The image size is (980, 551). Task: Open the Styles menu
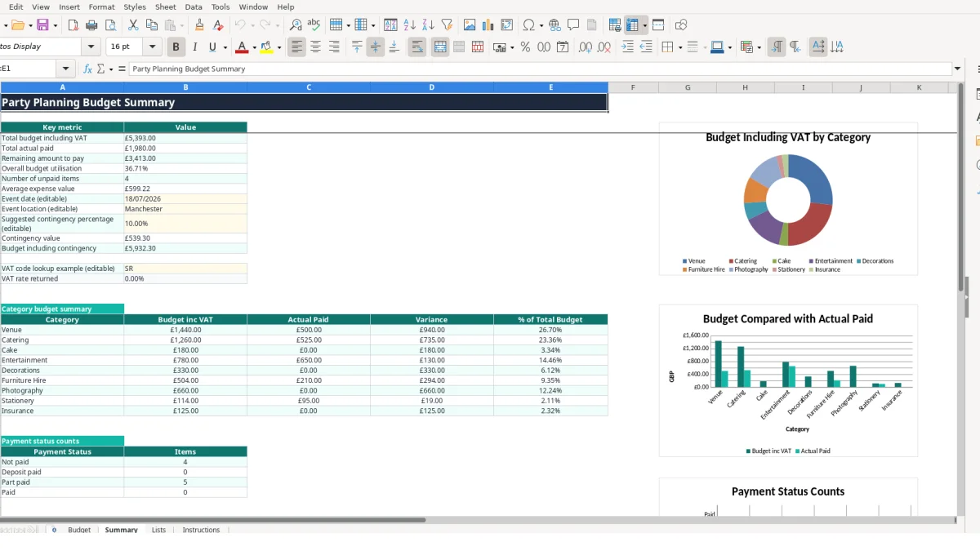135,7
